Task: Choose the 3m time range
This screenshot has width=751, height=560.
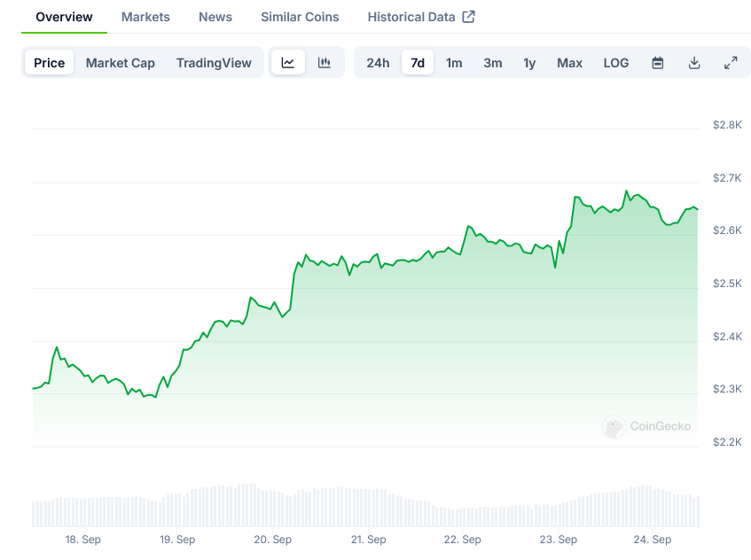Action: click(493, 63)
